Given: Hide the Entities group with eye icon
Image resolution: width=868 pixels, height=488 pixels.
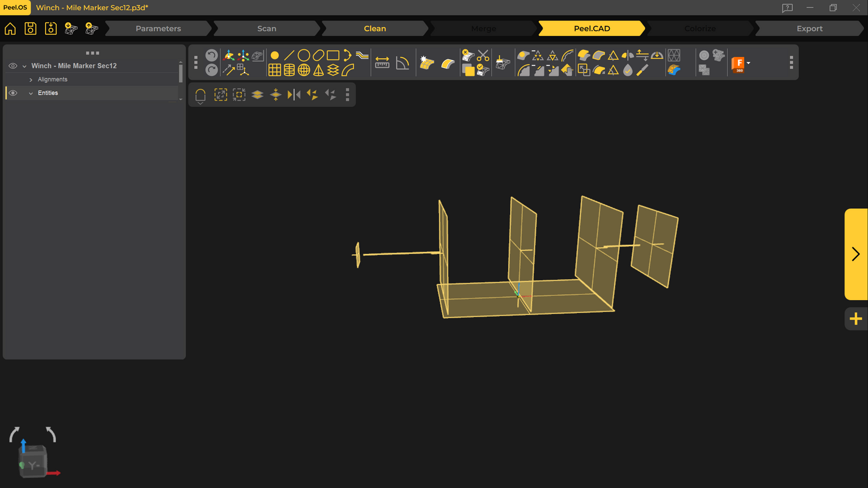Looking at the screenshot, I should click(13, 93).
